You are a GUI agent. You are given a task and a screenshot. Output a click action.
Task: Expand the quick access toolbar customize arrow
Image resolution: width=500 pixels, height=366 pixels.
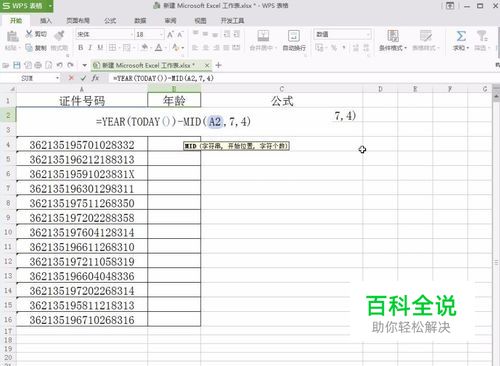tap(84, 65)
